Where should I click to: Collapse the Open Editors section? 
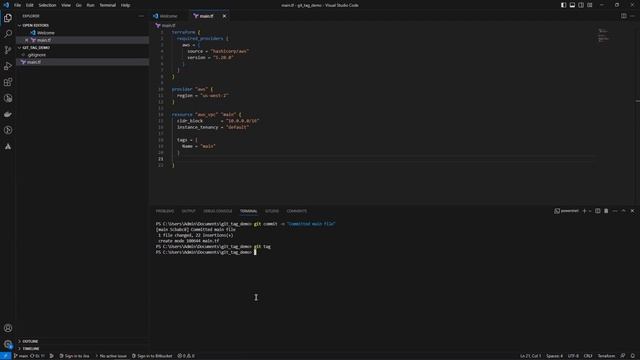82,25
